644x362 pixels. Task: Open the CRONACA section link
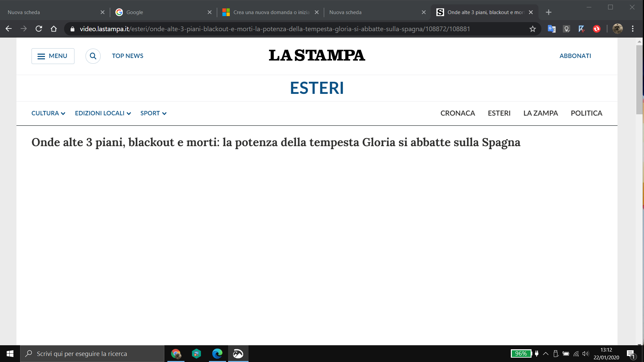click(x=458, y=113)
